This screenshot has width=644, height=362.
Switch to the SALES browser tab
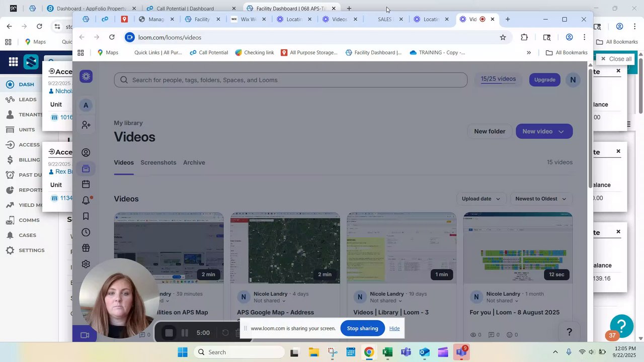[x=385, y=19]
